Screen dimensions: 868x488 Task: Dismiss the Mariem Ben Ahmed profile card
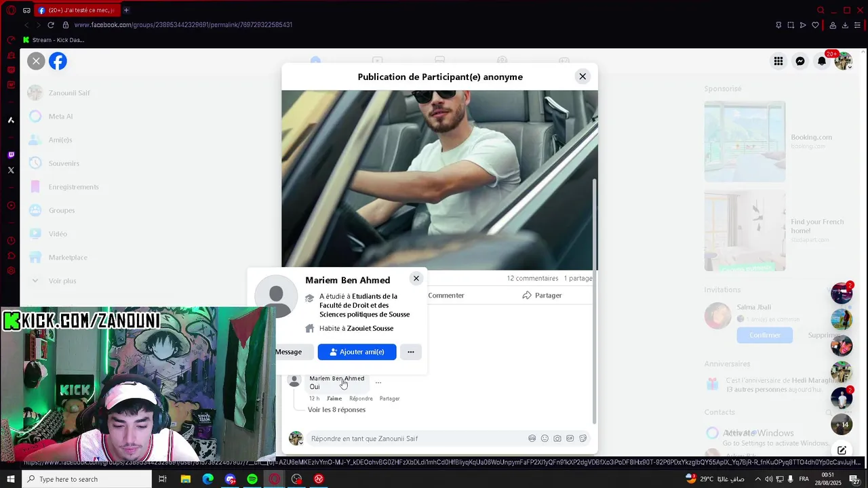coord(416,279)
